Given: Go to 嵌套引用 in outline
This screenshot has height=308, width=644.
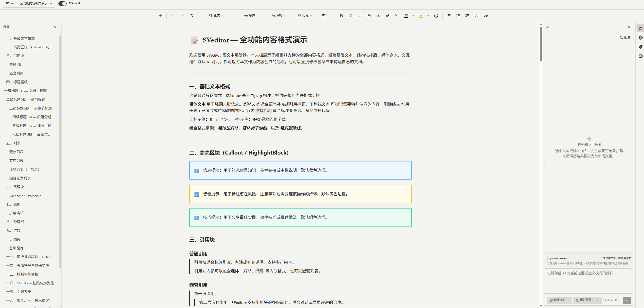Looking at the screenshot, I should click(16, 73).
